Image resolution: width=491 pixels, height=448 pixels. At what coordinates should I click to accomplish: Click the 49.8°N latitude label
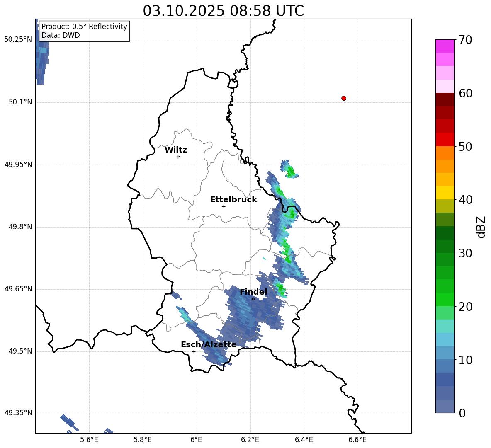click(x=20, y=227)
